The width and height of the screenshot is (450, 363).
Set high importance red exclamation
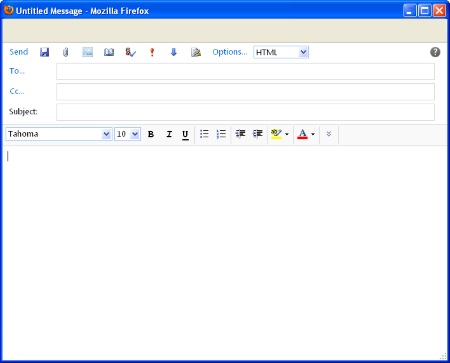point(152,52)
